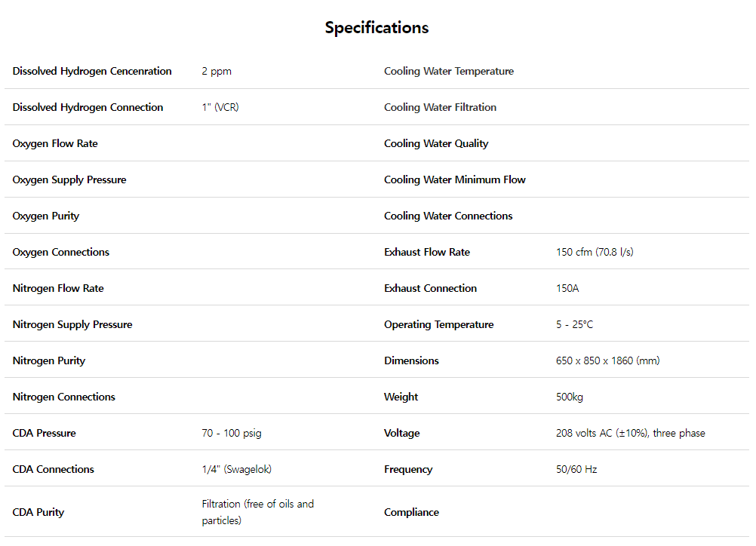
Task: Select the Oxygen Flow Rate row label
Action: pyautogui.click(x=55, y=143)
